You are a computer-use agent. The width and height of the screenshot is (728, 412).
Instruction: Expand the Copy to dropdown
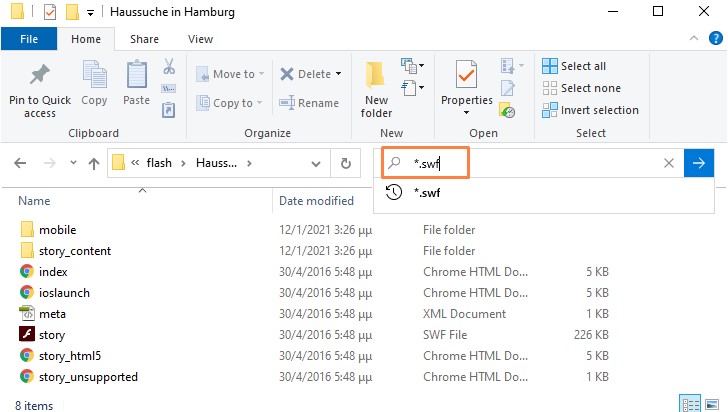point(261,103)
